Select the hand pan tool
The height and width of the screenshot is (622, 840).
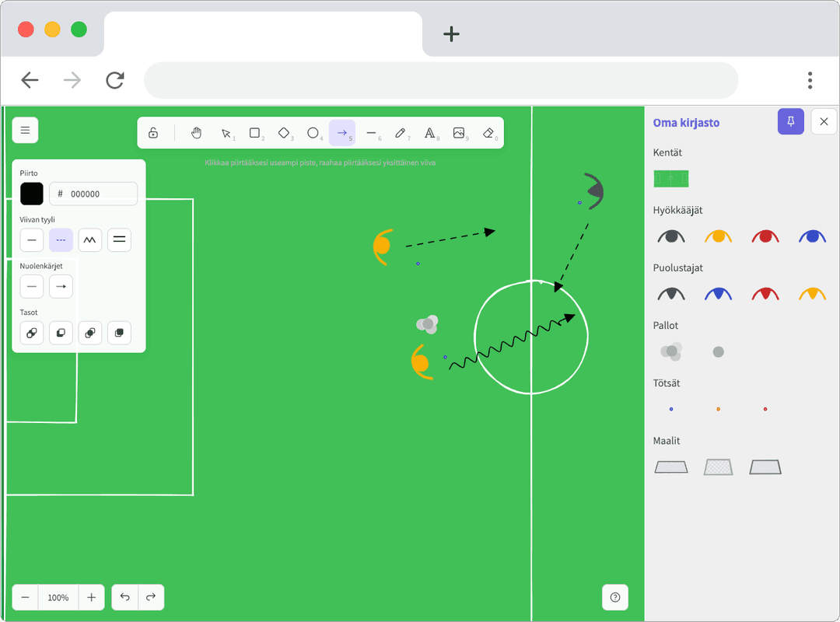[x=196, y=133]
